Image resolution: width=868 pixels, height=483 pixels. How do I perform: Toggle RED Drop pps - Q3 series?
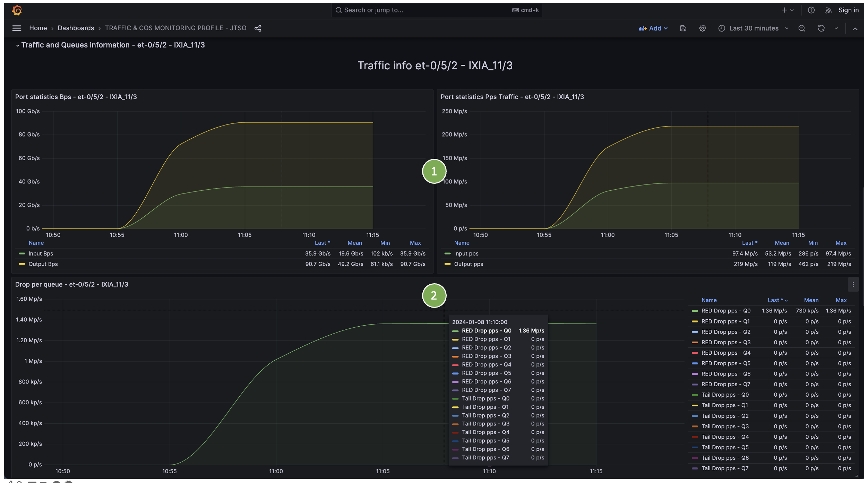tap(725, 342)
